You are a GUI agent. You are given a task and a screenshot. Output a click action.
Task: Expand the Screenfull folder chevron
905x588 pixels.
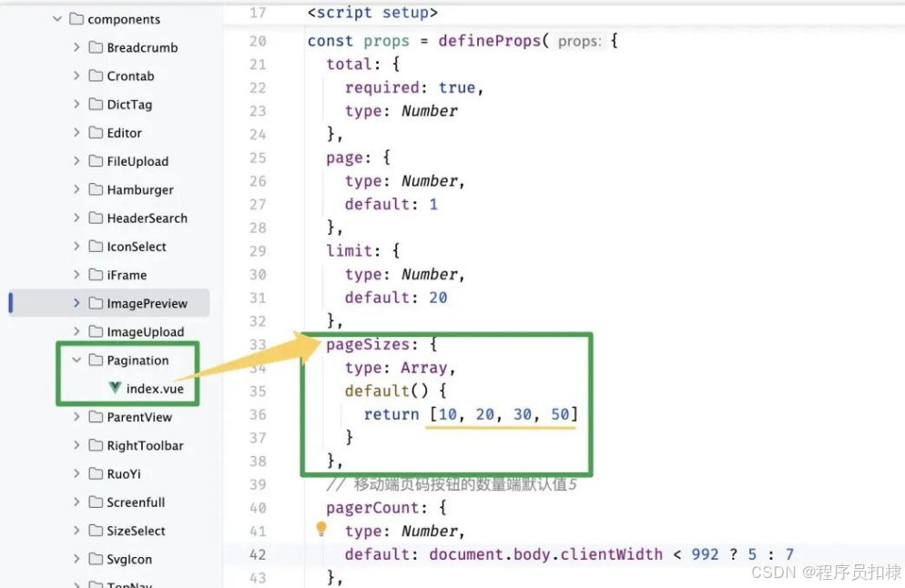click(76, 502)
